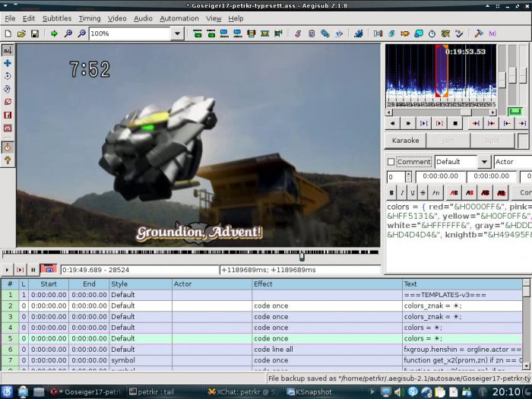Save subtitles with the floppy disk icon
Viewport: 532px width, 399px height.
click(x=35, y=33)
